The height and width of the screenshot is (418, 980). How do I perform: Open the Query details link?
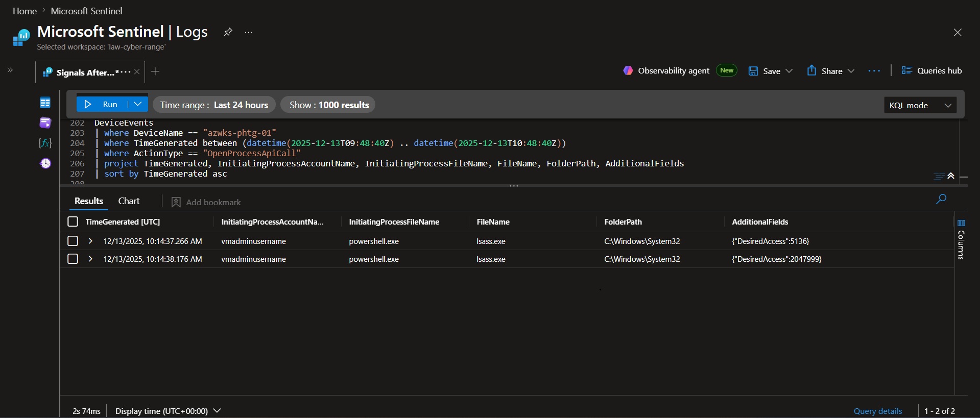click(878, 411)
